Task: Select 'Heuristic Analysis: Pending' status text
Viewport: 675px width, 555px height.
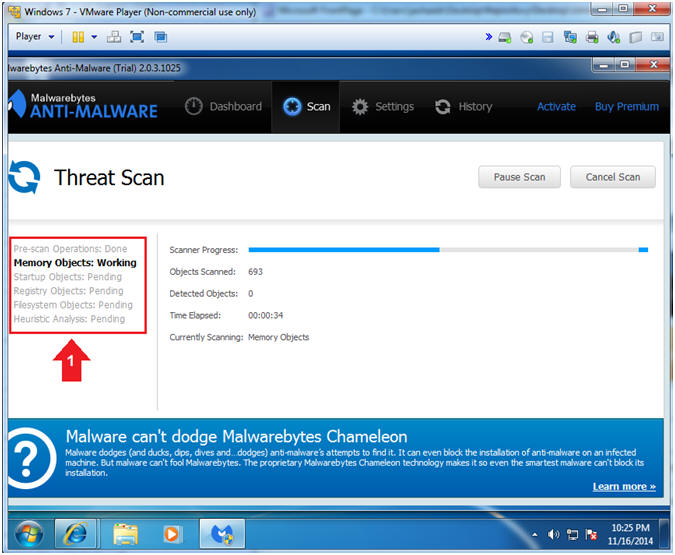Action: click(x=69, y=319)
